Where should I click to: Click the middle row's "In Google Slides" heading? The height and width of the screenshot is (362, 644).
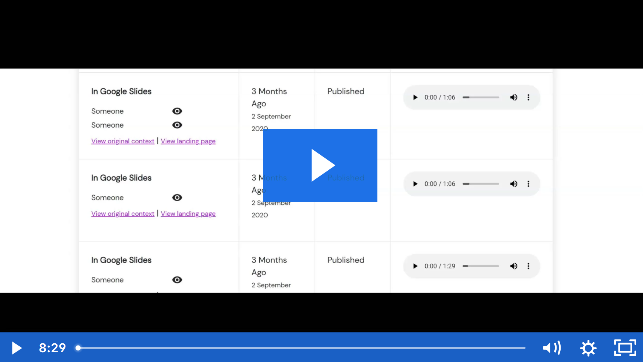coord(121,178)
